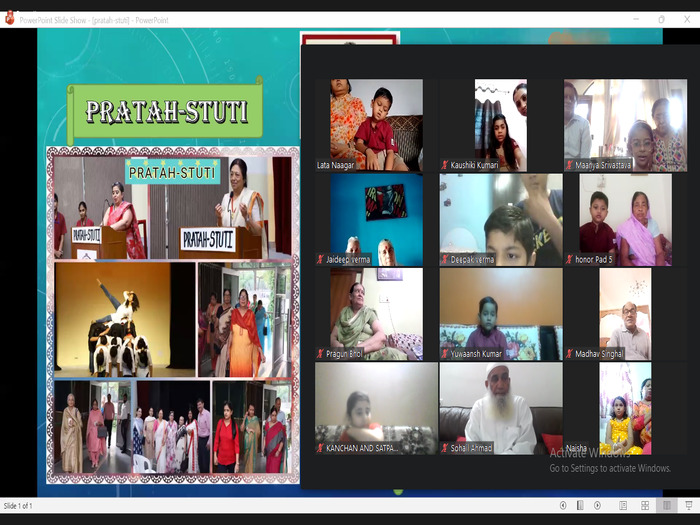Click the Lata Naagar name label
The width and height of the screenshot is (700, 525).
click(335, 165)
